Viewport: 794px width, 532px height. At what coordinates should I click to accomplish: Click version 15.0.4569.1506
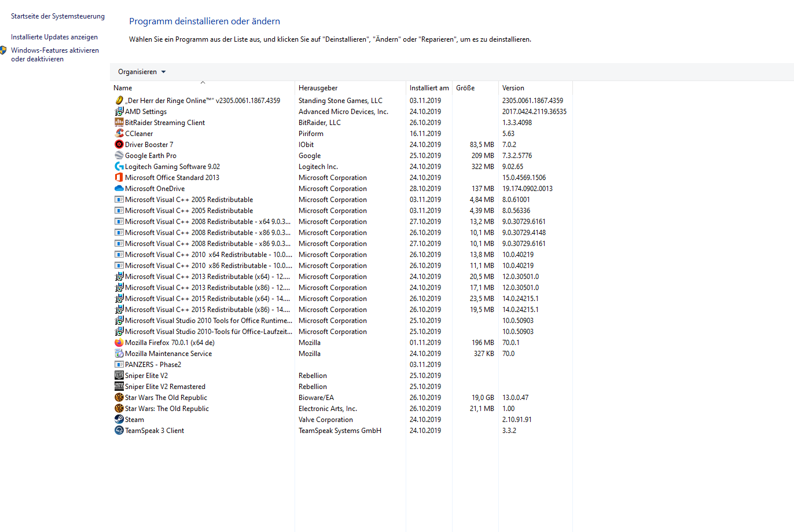coord(524,178)
